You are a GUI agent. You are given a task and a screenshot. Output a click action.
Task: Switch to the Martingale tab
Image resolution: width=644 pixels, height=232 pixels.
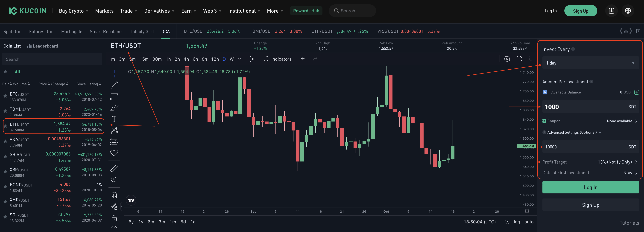click(71, 31)
